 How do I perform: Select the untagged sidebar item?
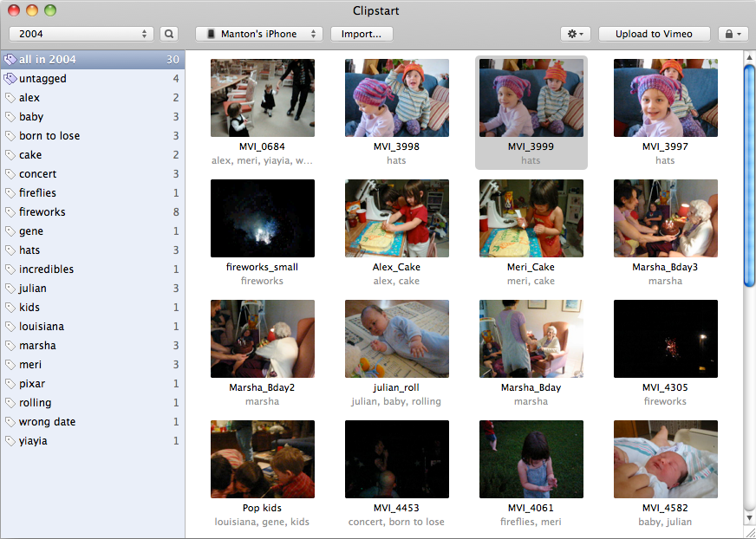pyautogui.click(x=42, y=79)
